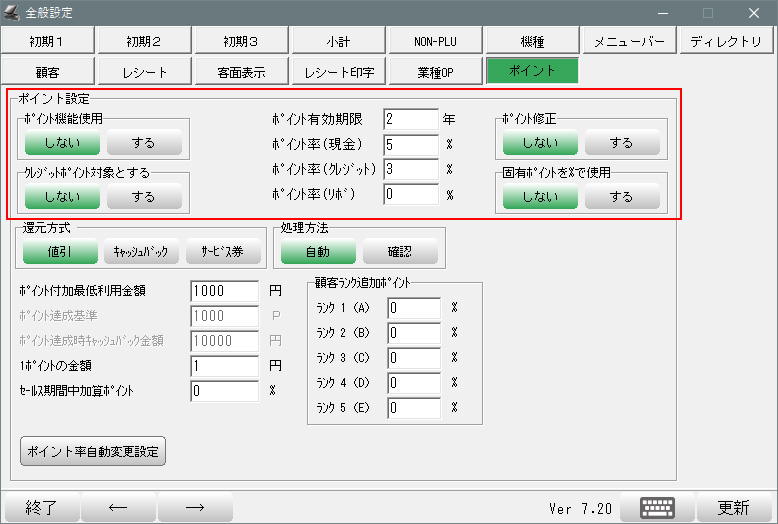Click the ランク 1 (A) percent field
Image resolution: width=778 pixels, height=524 pixels.
[x=414, y=307]
